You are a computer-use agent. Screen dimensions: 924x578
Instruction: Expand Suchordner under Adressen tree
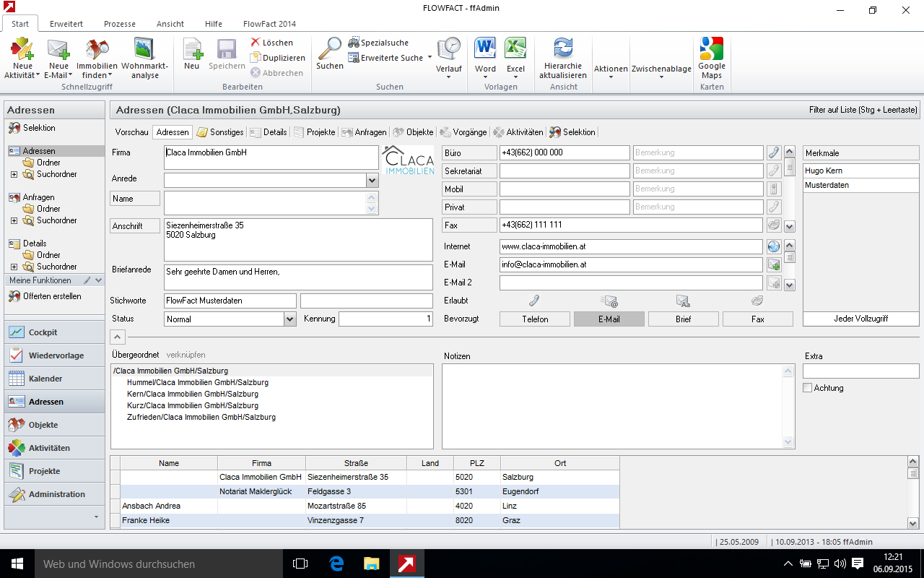click(14, 174)
